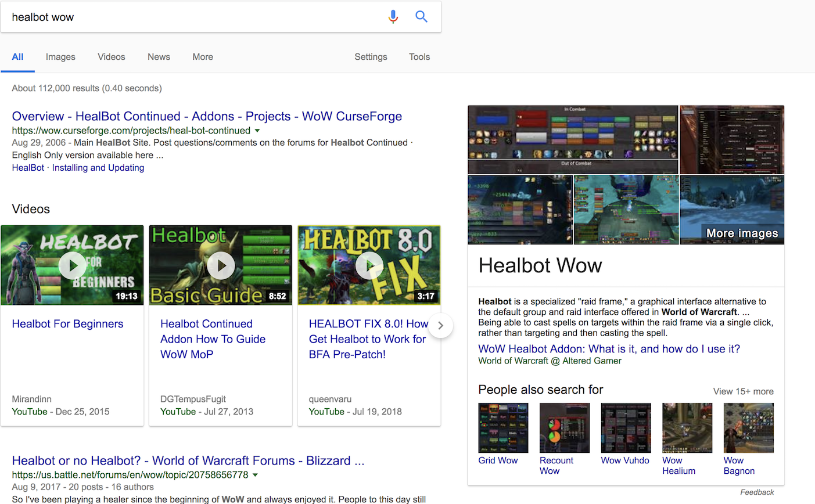Click the DGTempusFugit uploader name
The width and height of the screenshot is (815, 504).
coord(193,399)
